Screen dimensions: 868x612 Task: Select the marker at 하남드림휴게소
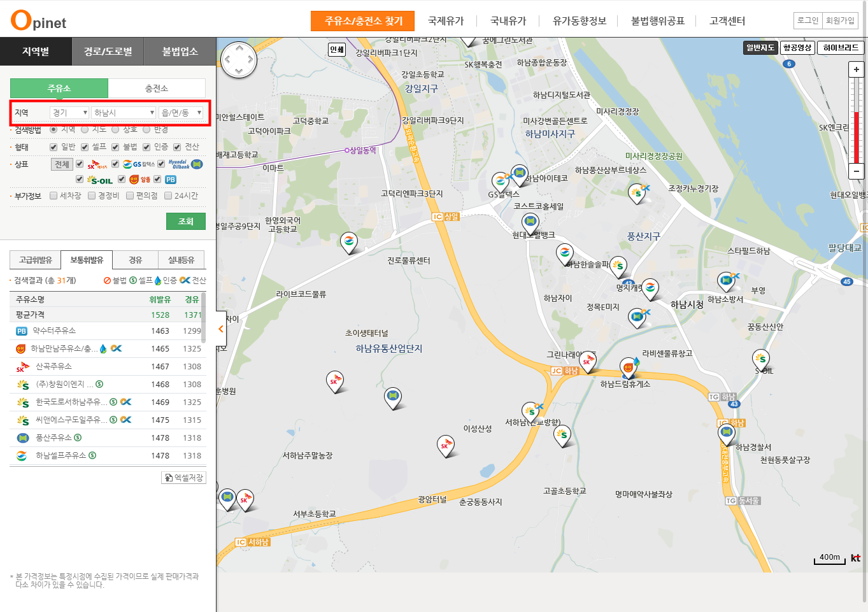coord(629,369)
